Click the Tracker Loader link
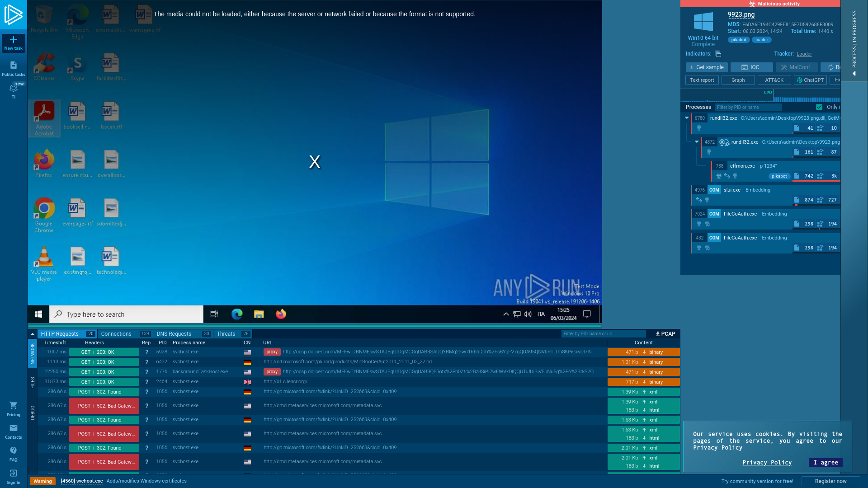Screen dimensions: 868x488 pyautogui.click(x=804, y=54)
